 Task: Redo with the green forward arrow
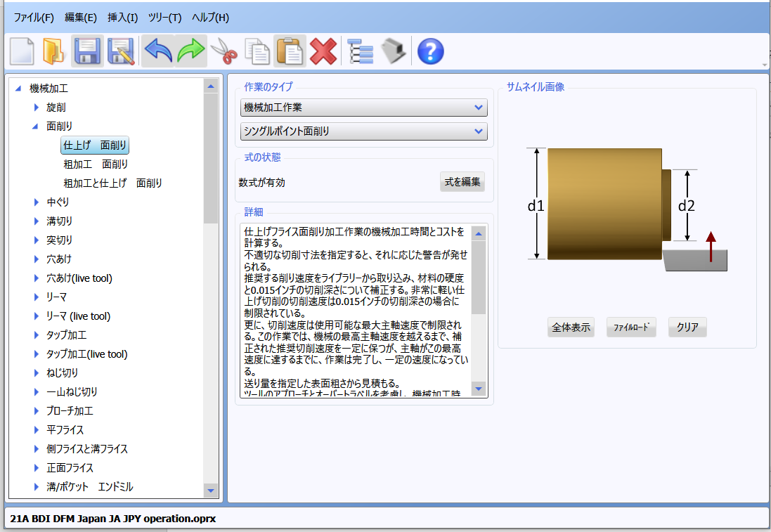pos(190,51)
